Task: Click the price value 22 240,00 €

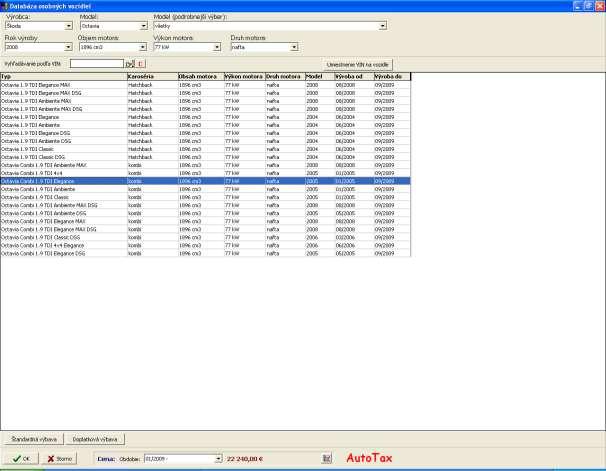Action: coord(245,459)
